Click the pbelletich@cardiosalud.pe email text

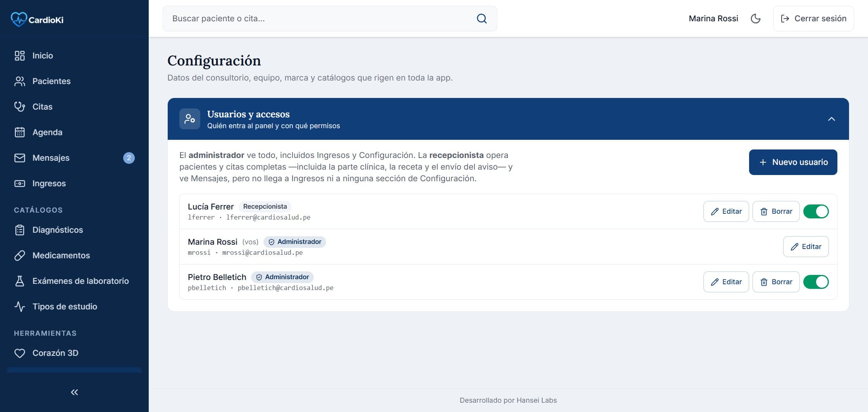pyautogui.click(x=285, y=288)
